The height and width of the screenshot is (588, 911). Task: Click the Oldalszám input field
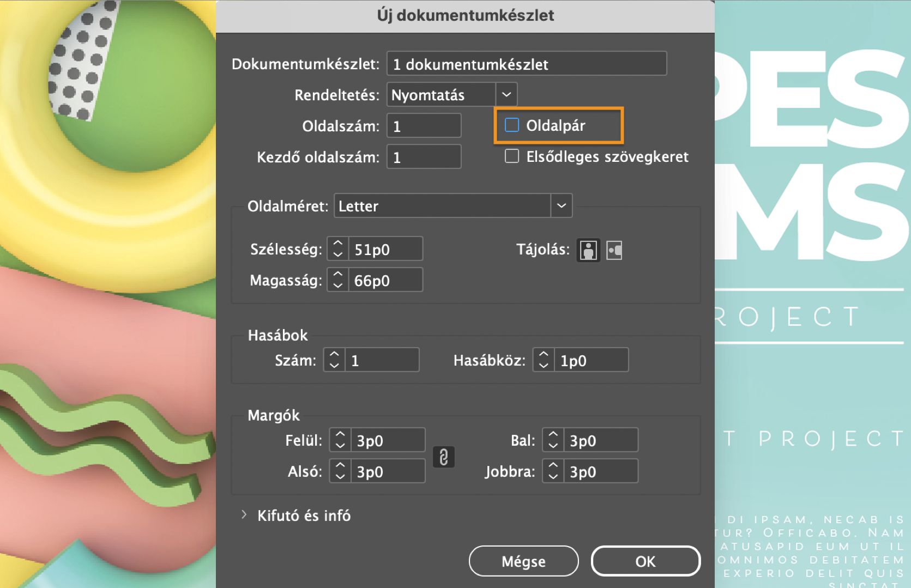424,126
